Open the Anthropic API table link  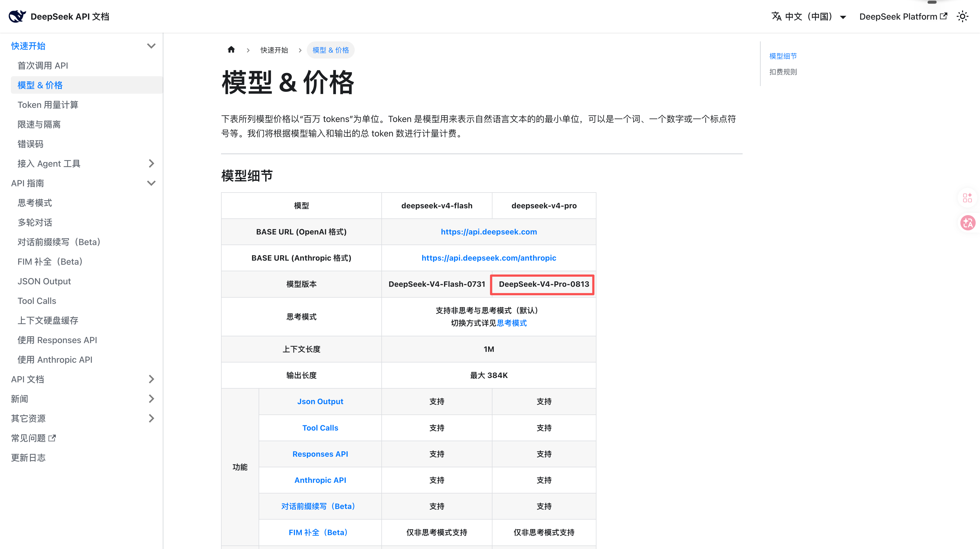[320, 480]
